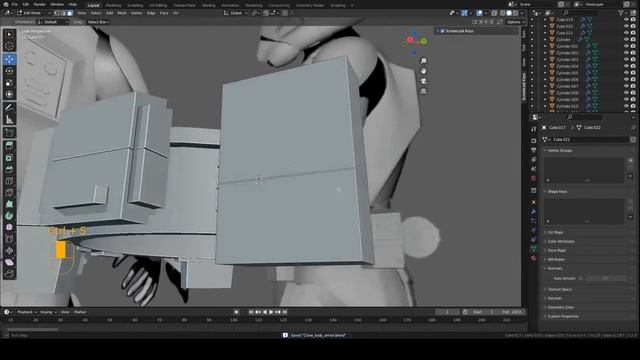Click the viewport pan hand gizmo
The width and height of the screenshot is (640, 360).
[424, 71]
